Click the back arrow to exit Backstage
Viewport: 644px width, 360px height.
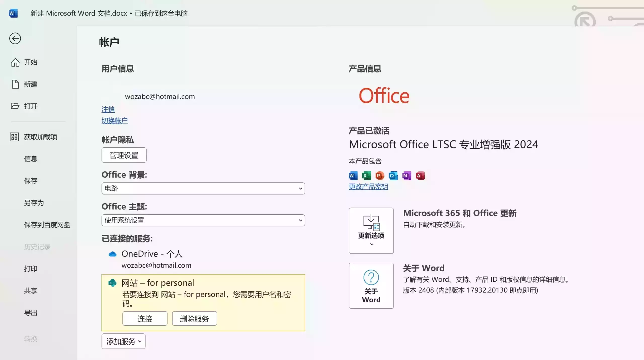pyautogui.click(x=15, y=38)
